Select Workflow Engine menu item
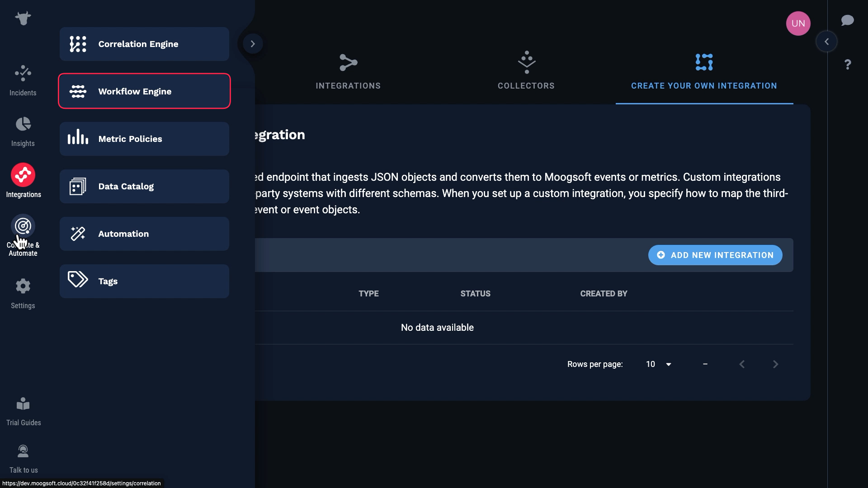 (x=144, y=91)
